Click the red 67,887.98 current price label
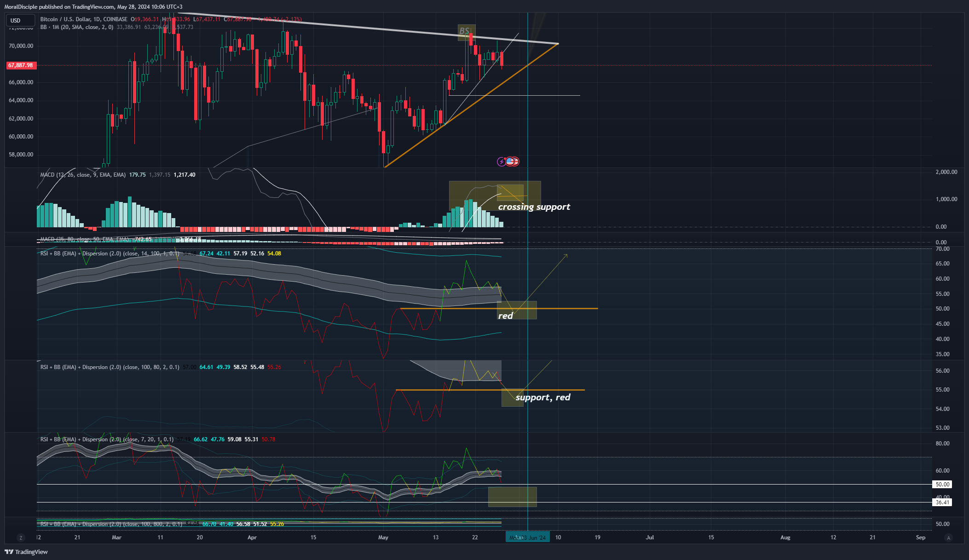The image size is (969, 560). pyautogui.click(x=21, y=65)
